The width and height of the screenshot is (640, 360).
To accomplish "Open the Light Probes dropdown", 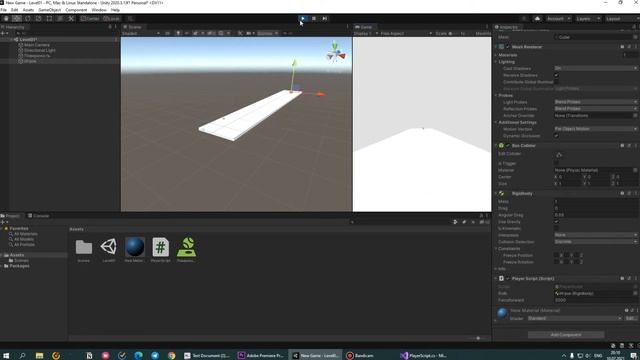I will pos(595,102).
